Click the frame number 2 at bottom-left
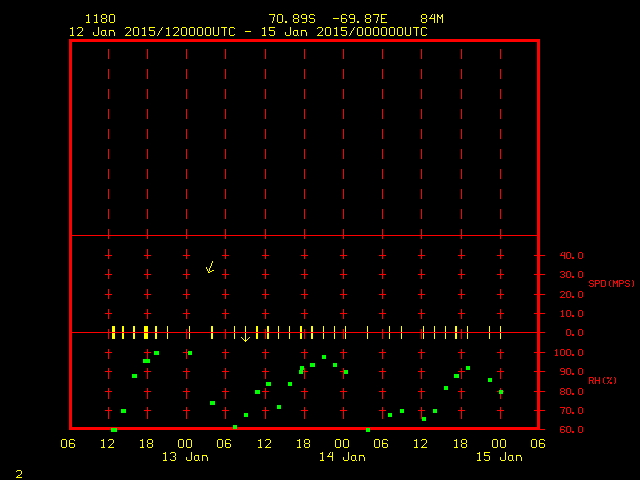The image size is (640, 480). pyautogui.click(x=18, y=472)
